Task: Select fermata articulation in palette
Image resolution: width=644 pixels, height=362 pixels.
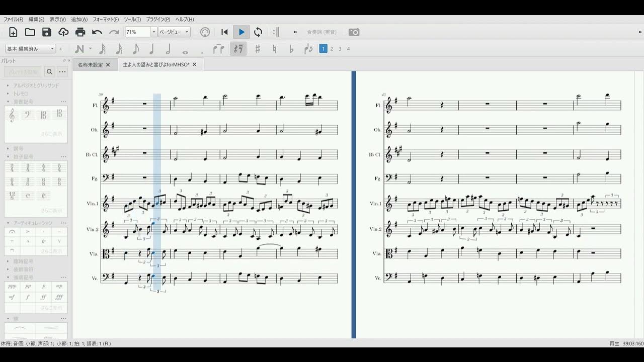Action: (x=13, y=232)
